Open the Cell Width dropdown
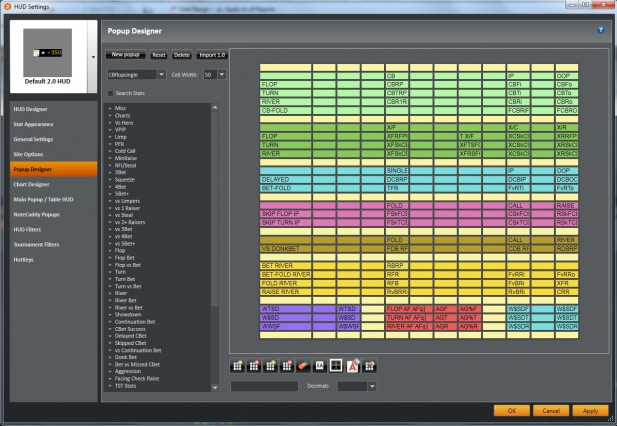Viewport: 617px width, 426px height. [222, 74]
